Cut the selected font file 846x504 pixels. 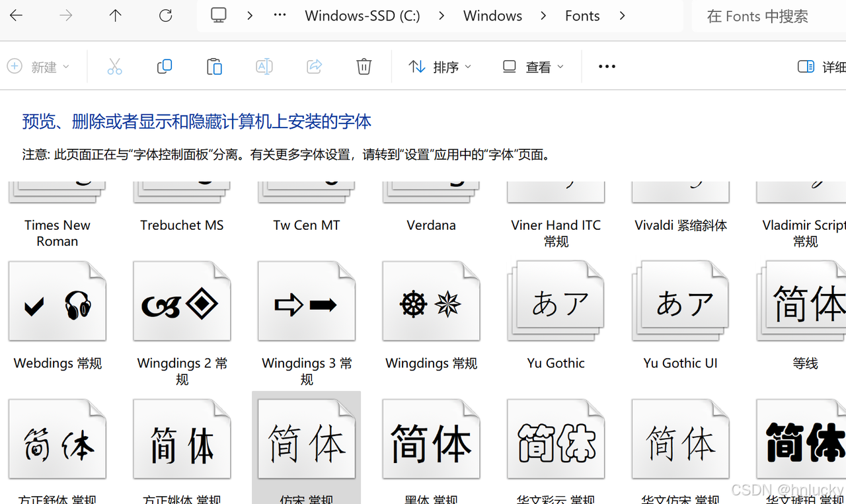tap(114, 66)
